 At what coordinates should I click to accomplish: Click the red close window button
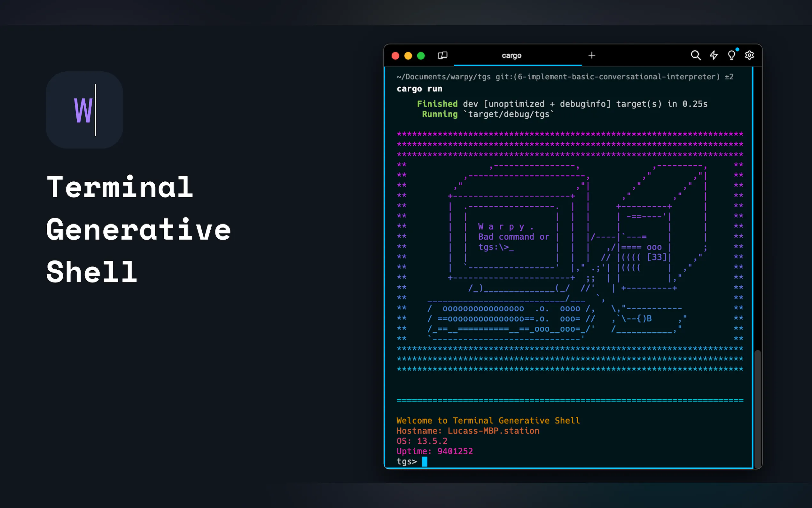[x=395, y=56]
